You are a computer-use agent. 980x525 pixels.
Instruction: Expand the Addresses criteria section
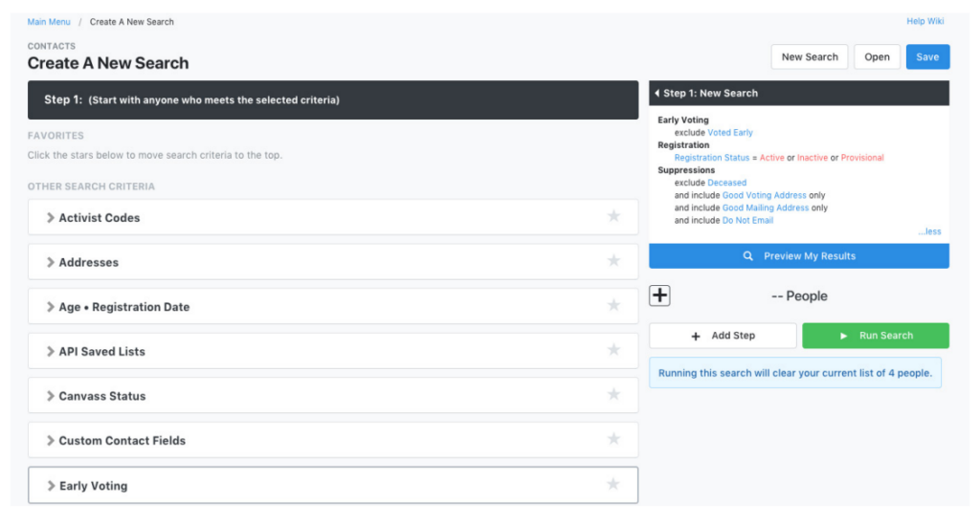click(x=51, y=262)
